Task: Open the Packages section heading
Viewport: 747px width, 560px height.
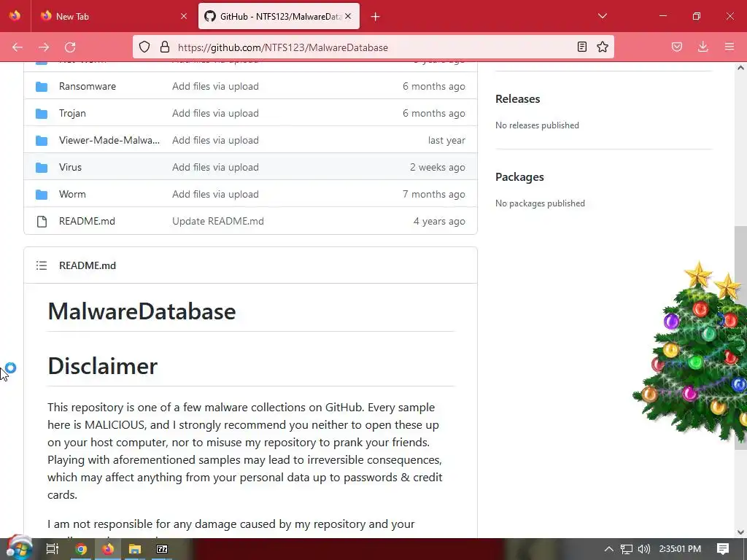Action: tap(519, 177)
